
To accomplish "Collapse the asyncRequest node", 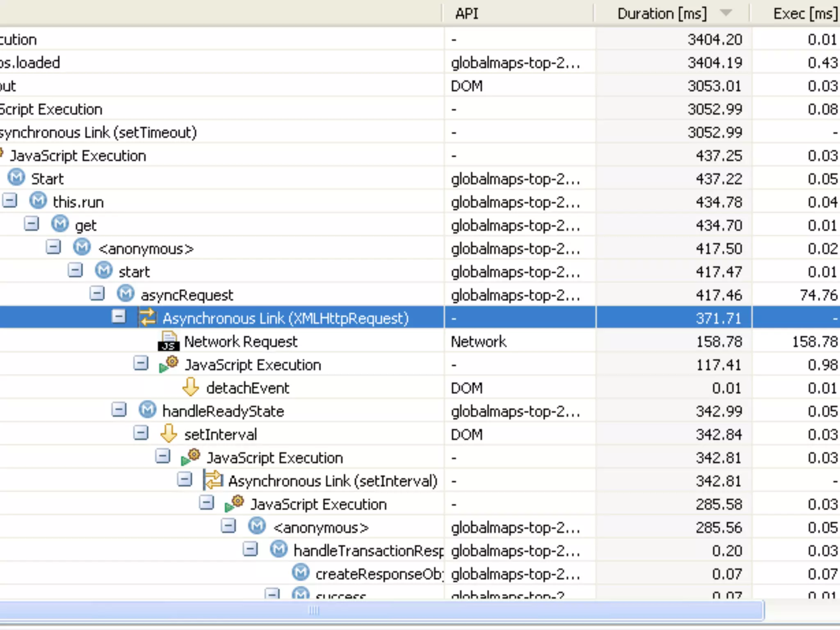I will (97, 293).
